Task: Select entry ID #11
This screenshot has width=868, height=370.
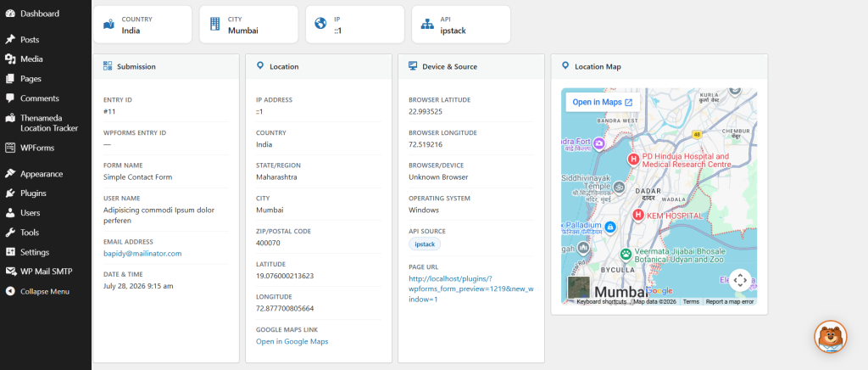Action: 109,111
